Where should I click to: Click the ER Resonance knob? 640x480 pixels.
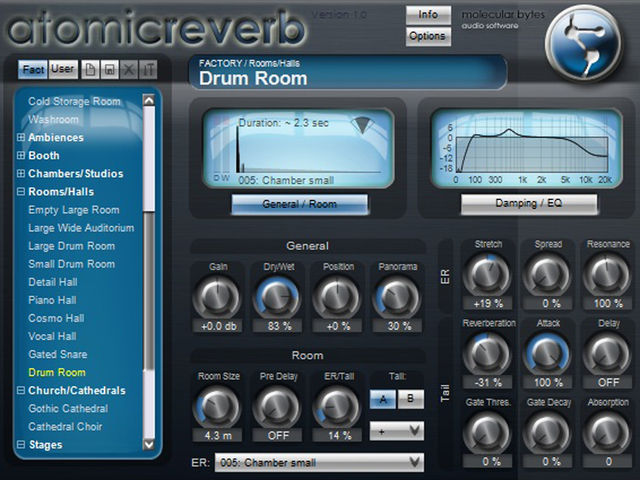point(607,275)
